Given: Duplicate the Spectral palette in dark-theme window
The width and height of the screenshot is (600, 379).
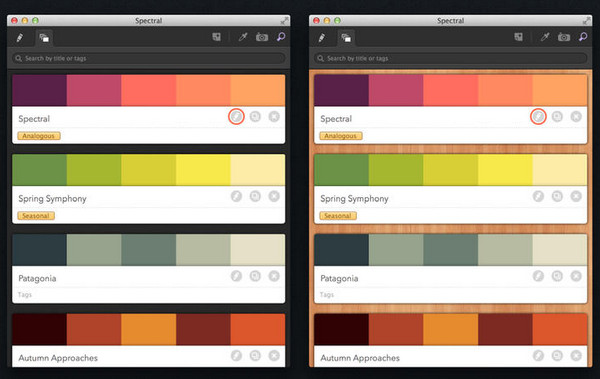Looking at the screenshot, I should coord(255,116).
